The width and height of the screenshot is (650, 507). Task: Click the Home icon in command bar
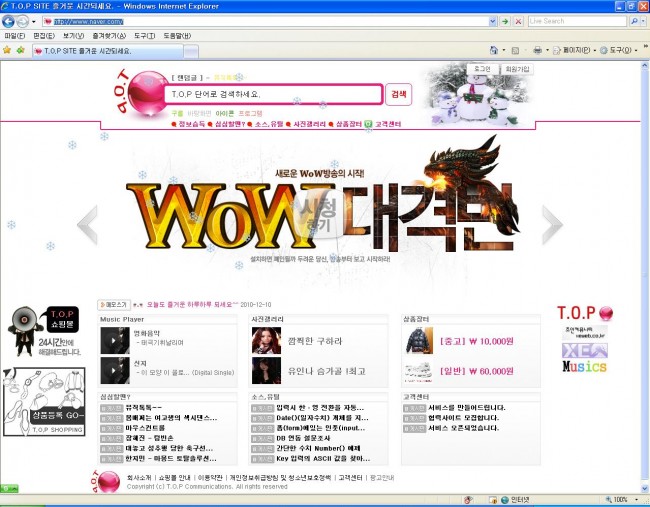pyautogui.click(x=494, y=50)
